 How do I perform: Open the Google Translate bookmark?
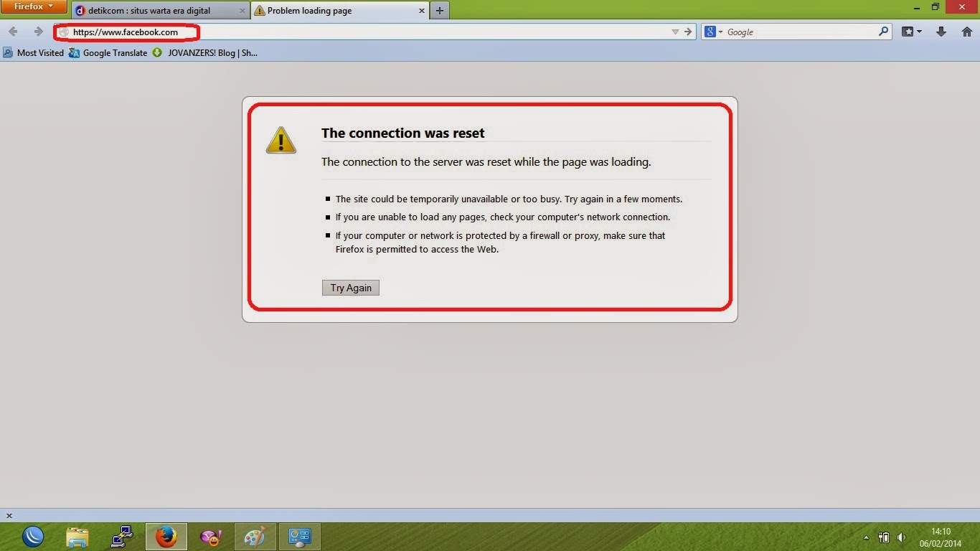108,52
